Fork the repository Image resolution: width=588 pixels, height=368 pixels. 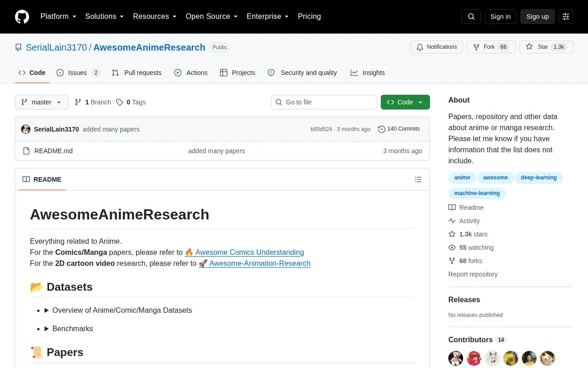[491, 47]
